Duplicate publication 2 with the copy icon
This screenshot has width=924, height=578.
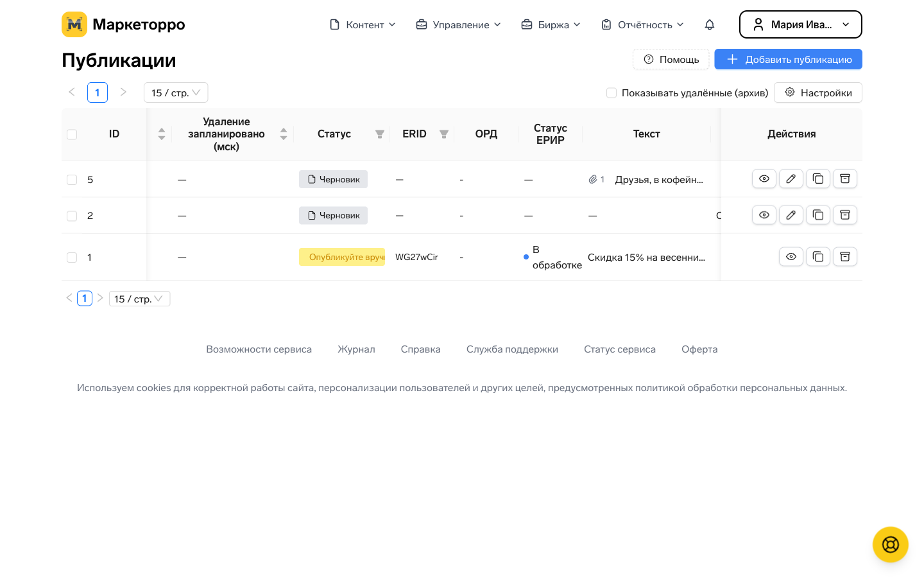(x=818, y=215)
